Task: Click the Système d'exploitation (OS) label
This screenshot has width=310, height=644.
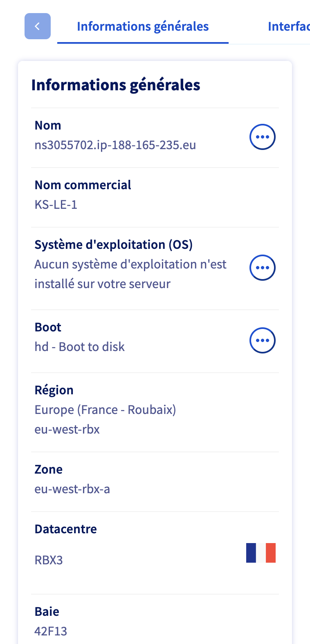Action: [114, 245]
